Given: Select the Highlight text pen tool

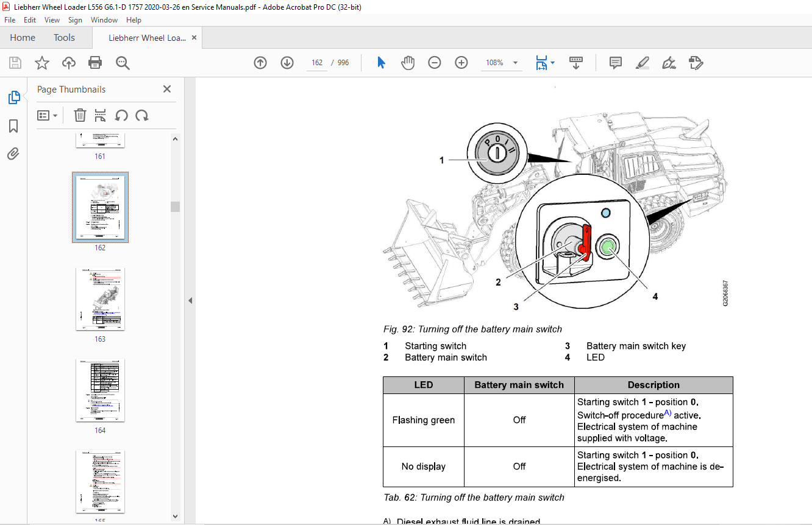Looking at the screenshot, I should (x=642, y=63).
